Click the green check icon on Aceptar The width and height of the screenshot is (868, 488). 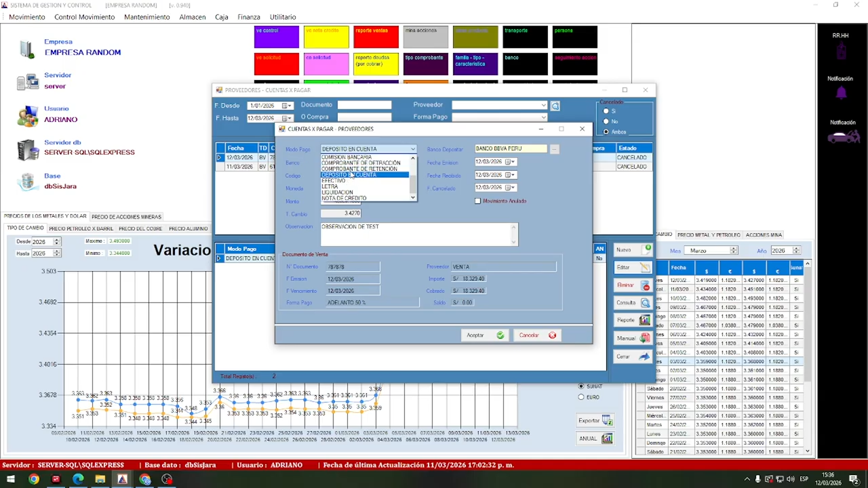tap(500, 335)
